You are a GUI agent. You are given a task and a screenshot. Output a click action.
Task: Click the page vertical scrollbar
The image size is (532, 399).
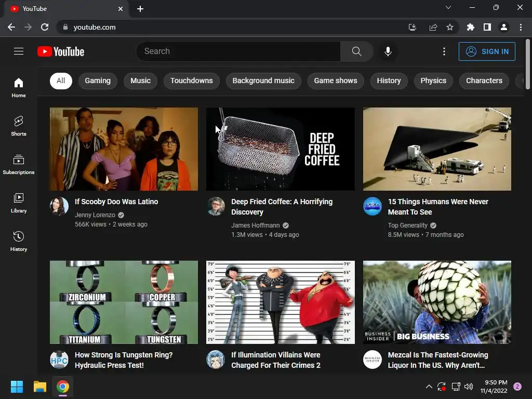528,64
